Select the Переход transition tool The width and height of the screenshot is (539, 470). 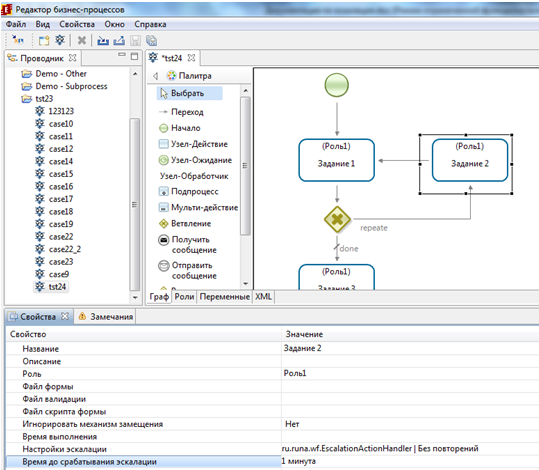tap(181, 112)
